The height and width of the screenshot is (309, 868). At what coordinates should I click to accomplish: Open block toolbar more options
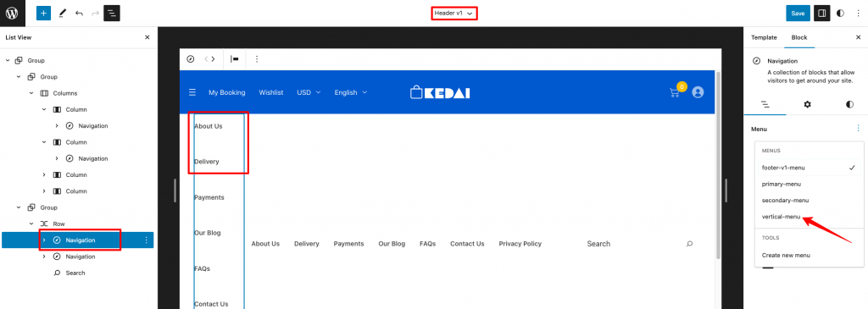click(x=256, y=59)
